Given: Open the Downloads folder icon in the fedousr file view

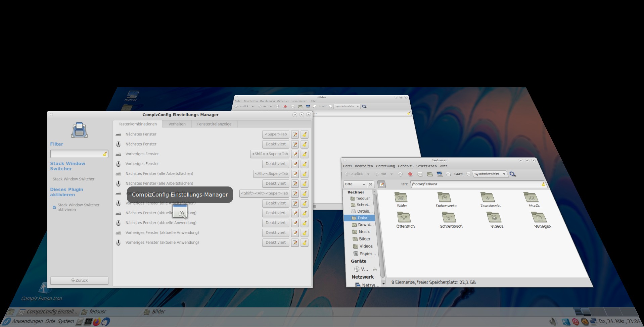Looking at the screenshot, I should 488,197.
